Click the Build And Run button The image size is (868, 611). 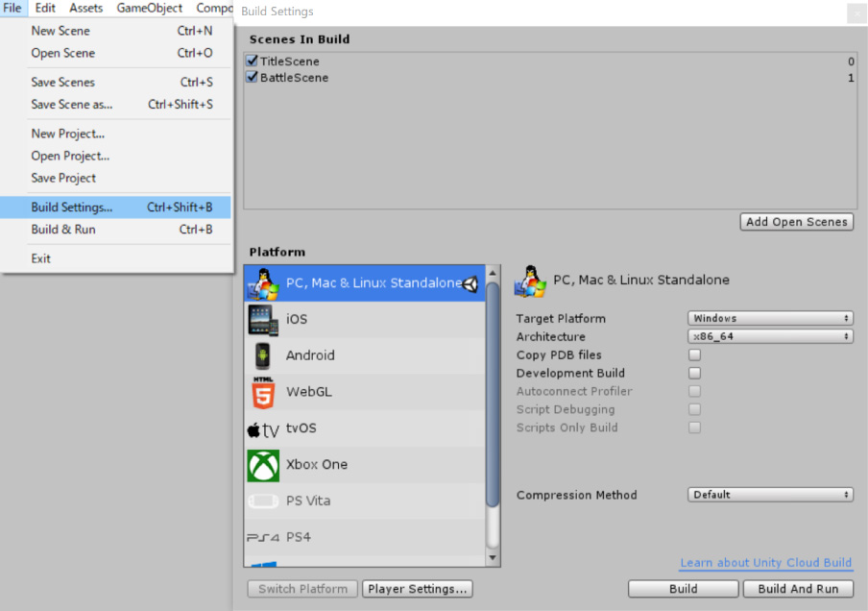coord(798,589)
